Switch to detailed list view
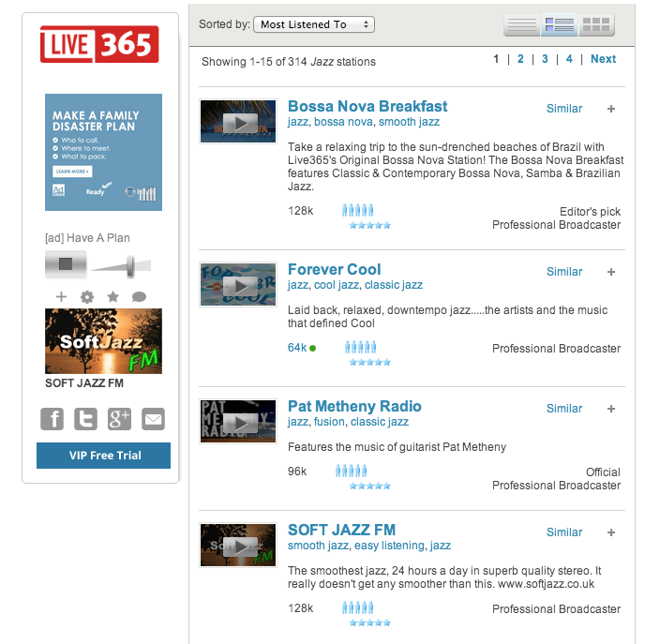Viewport: 645px width, 644px height. [x=560, y=24]
